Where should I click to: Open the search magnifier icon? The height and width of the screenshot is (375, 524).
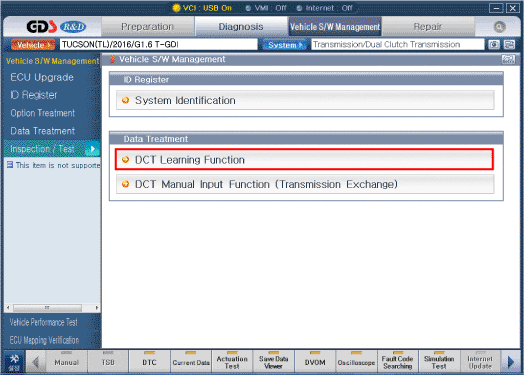[499, 27]
